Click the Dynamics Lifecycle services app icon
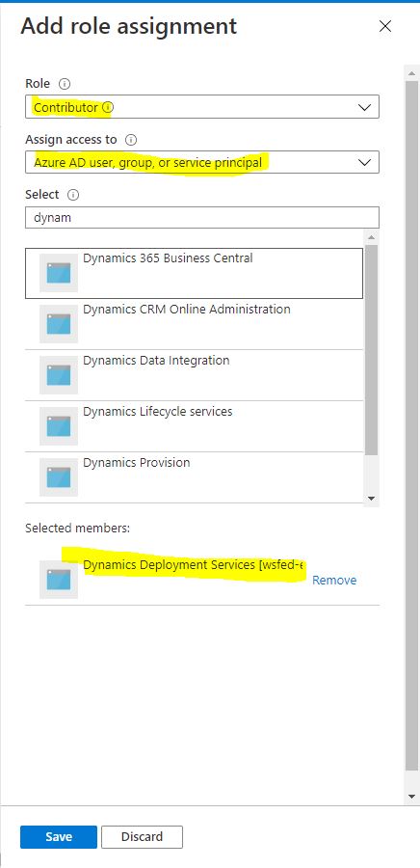The height and width of the screenshot is (868, 420). coord(59,425)
